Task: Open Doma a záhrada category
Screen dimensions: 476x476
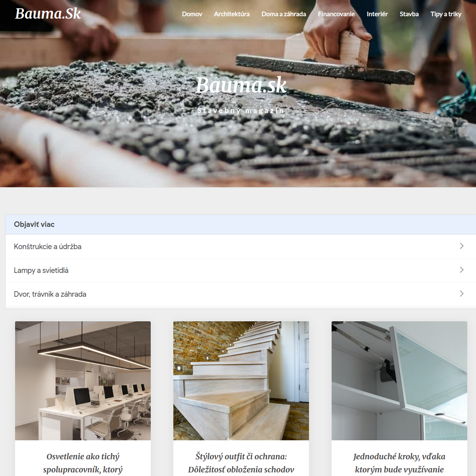Action: pos(284,14)
